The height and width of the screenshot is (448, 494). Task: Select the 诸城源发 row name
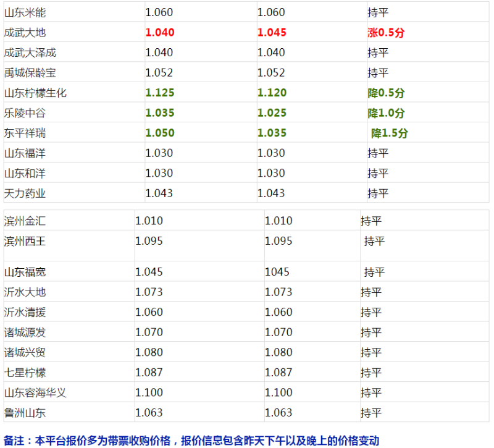tap(25, 332)
